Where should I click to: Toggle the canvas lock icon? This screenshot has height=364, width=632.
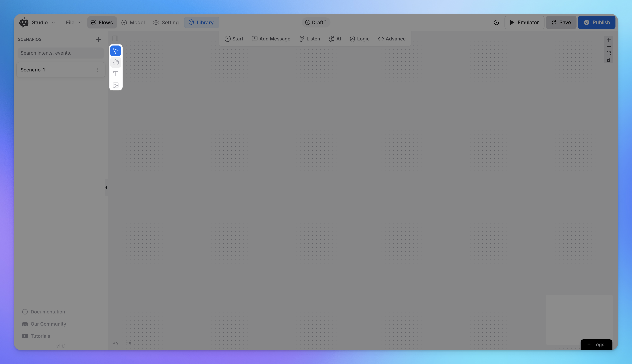point(609,60)
